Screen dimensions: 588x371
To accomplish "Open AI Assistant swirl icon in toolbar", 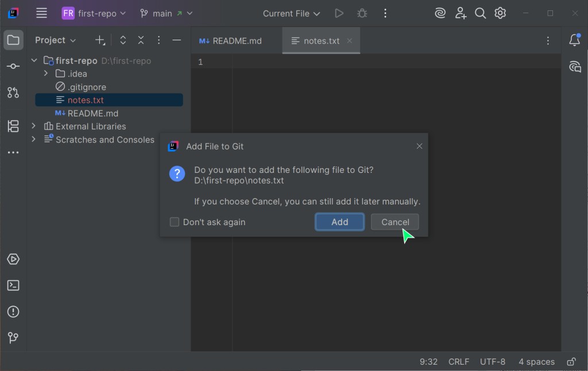I will (x=440, y=14).
